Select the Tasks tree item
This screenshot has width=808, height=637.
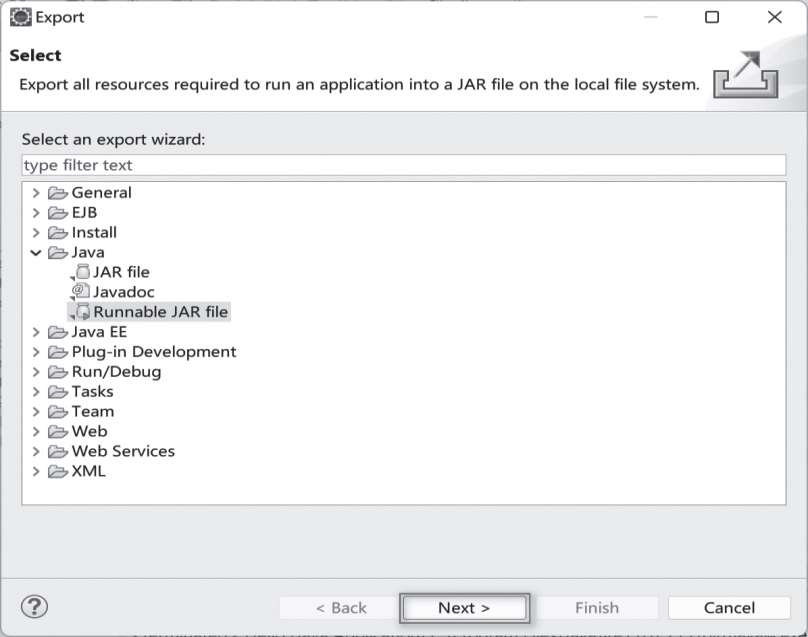point(92,391)
